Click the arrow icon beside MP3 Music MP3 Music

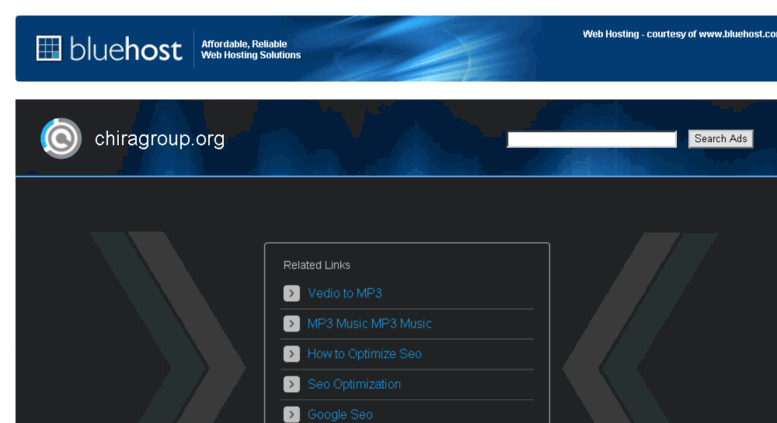click(291, 323)
